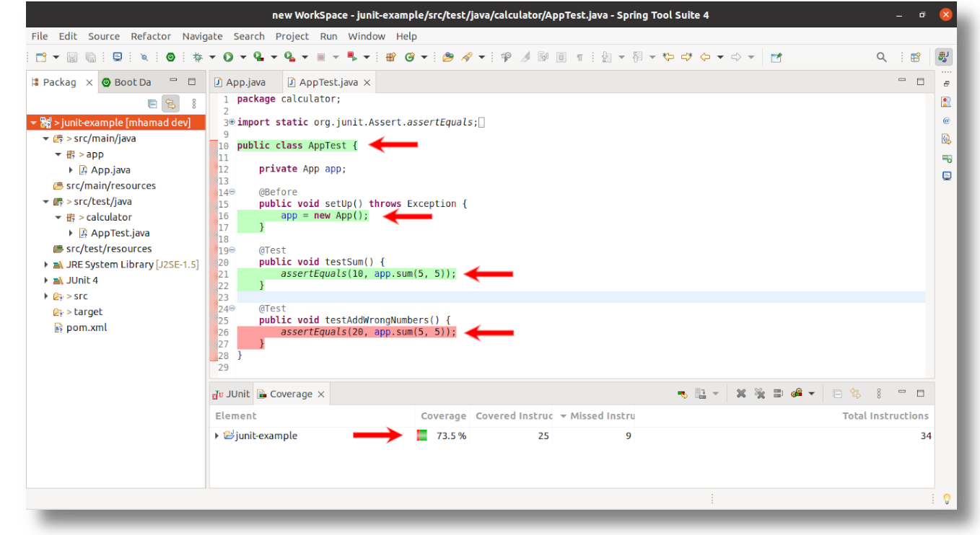Collapse the junit-example project node
The width and height of the screenshot is (980, 535).
pyautogui.click(x=34, y=123)
